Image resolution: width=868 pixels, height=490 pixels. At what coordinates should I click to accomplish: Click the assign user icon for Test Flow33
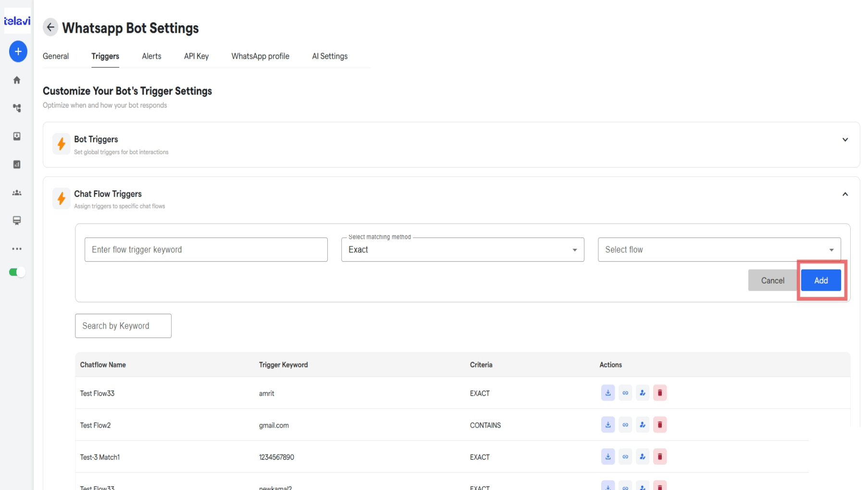click(643, 393)
